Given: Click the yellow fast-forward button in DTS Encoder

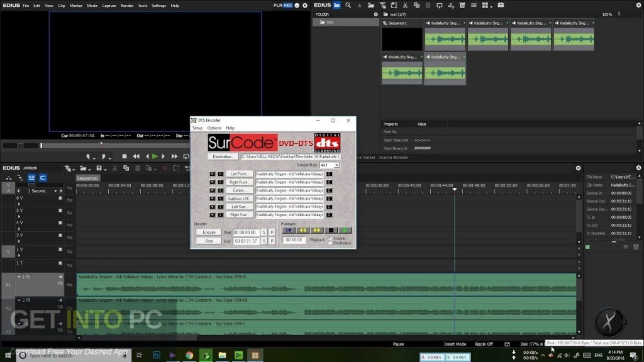Looking at the screenshot, I should (x=317, y=230).
